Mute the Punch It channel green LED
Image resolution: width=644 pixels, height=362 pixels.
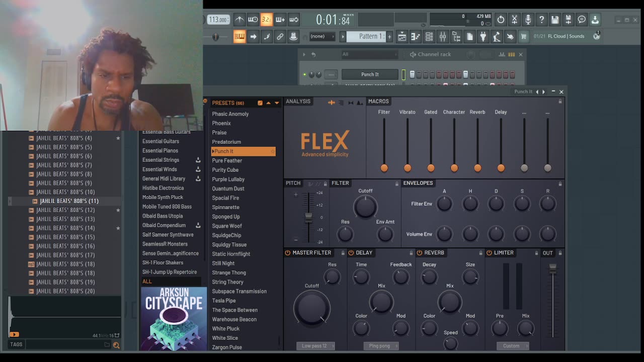click(x=304, y=74)
